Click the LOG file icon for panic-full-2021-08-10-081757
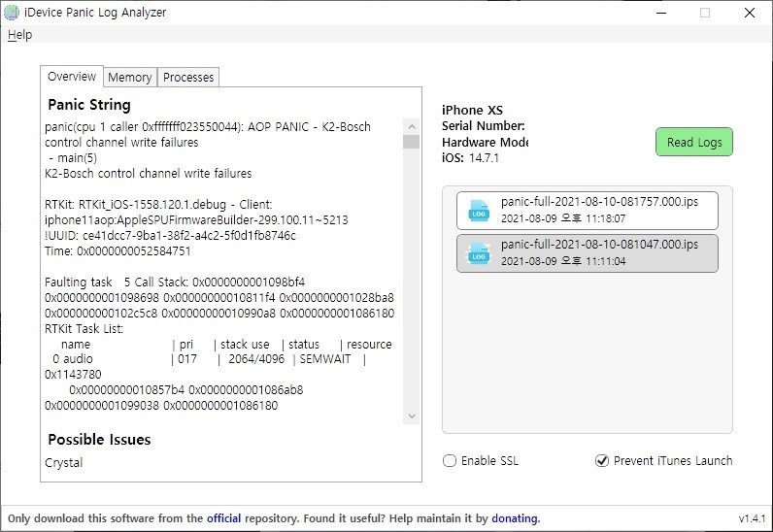The image size is (773, 532). (x=479, y=210)
